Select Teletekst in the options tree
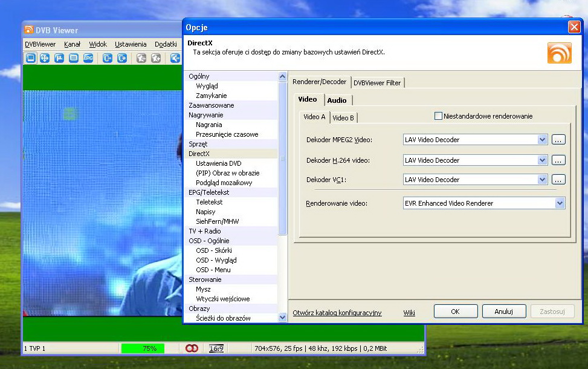 [x=209, y=202]
